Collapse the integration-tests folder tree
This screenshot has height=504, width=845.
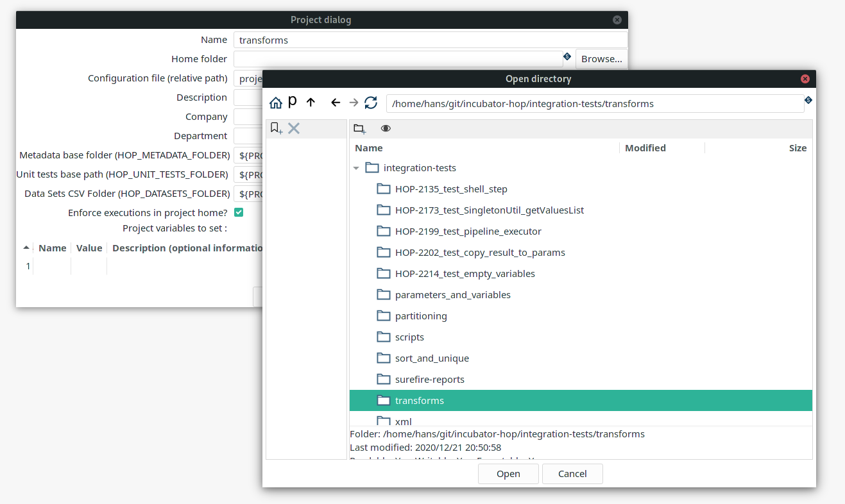pyautogui.click(x=356, y=168)
